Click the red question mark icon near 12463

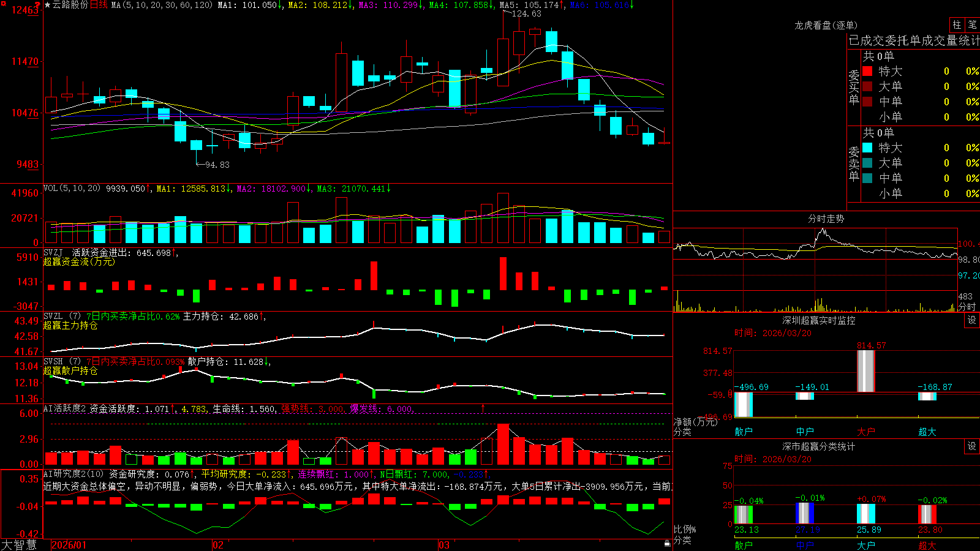pyautogui.click(x=38, y=5)
